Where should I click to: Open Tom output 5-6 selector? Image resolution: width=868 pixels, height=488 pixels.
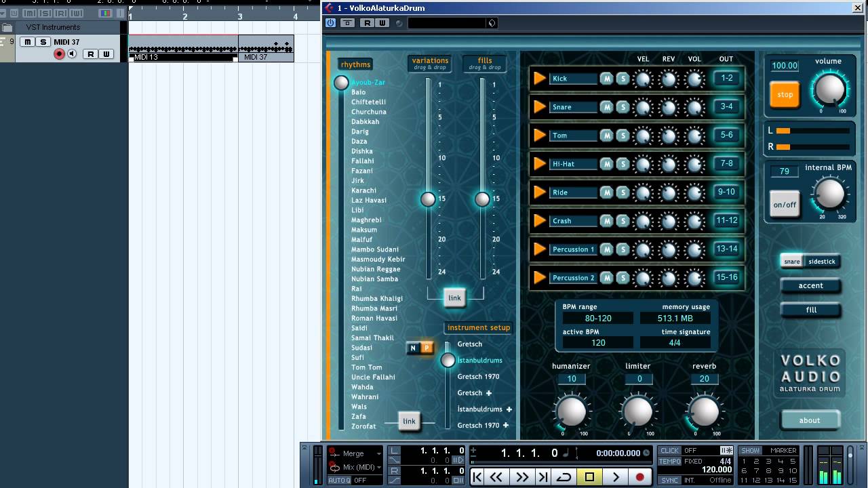point(726,135)
